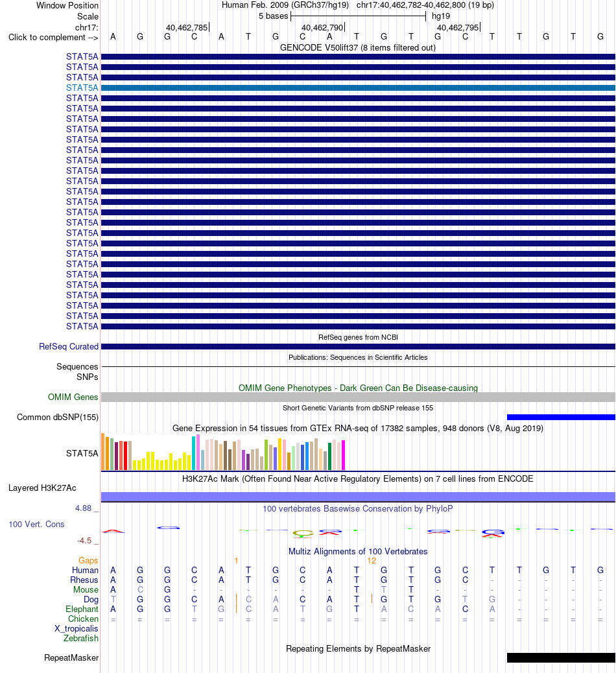Click the '5 bases' scale bar label
The width and height of the screenshot is (616, 673).
[274, 16]
